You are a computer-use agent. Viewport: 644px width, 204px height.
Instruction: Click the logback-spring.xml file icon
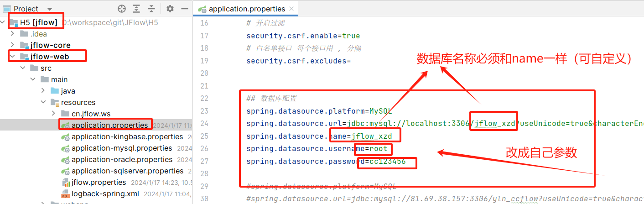(x=66, y=194)
